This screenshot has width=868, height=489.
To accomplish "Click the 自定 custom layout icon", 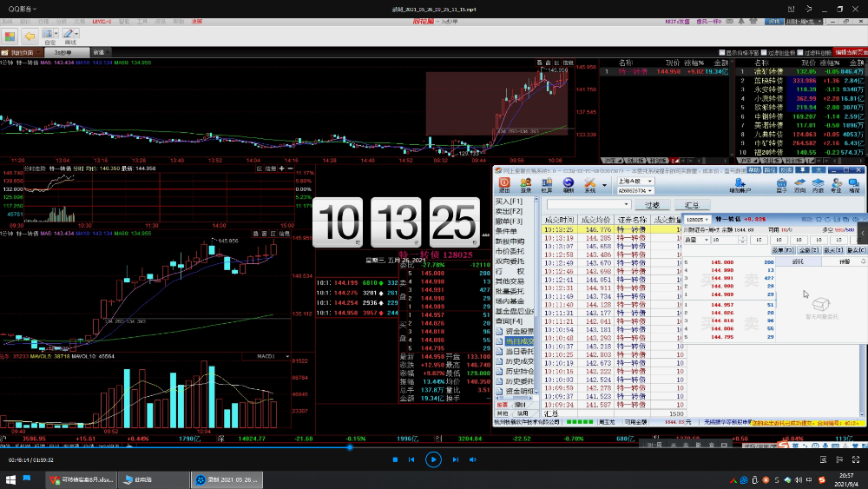I will (48, 36).
